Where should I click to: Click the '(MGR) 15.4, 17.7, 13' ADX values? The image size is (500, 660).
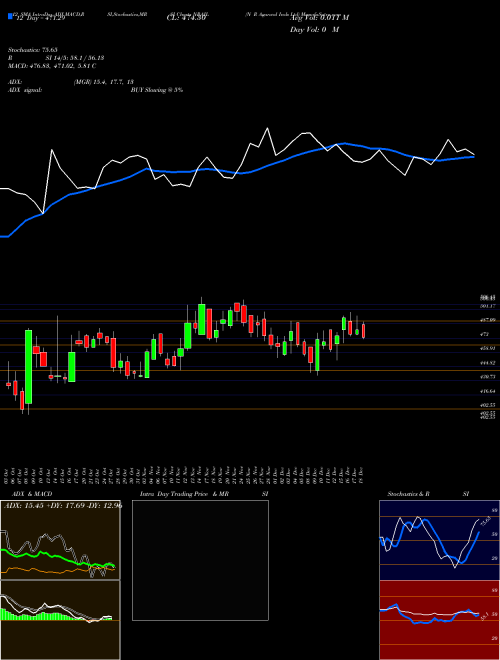pyautogui.click(x=104, y=82)
